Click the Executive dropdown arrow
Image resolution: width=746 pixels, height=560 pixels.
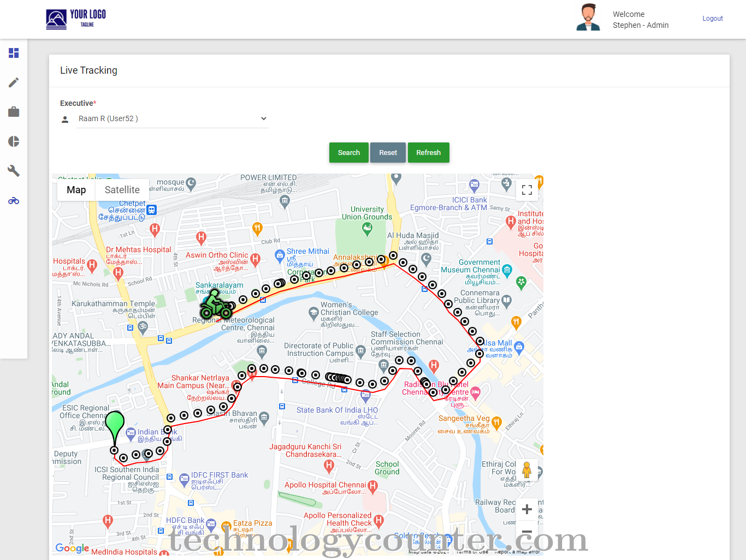[264, 118]
